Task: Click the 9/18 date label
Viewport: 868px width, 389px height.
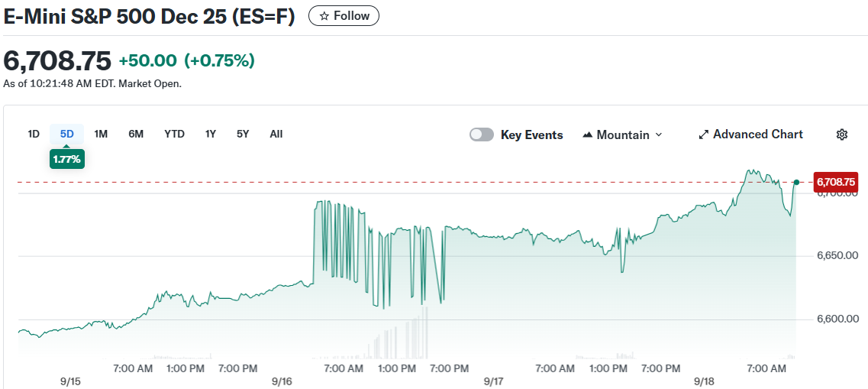Action: coord(705,382)
